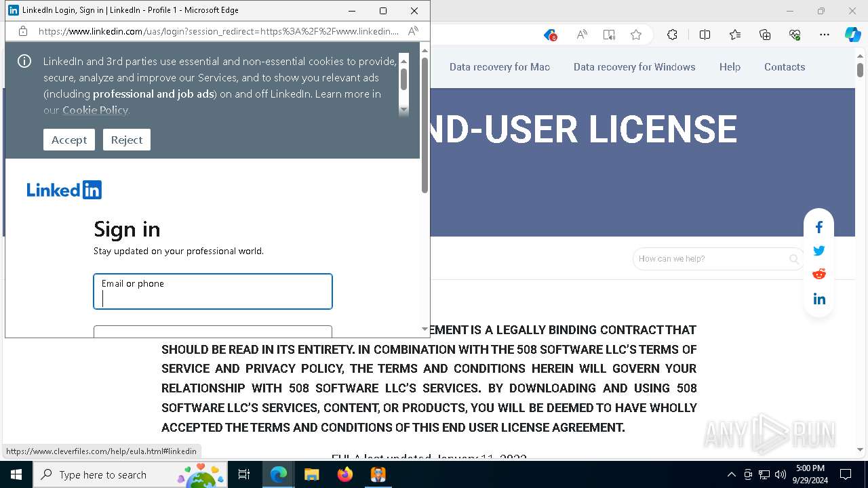Click the shopping coupon tag icon in Edge
This screenshot has height=488, width=868.
(550, 35)
